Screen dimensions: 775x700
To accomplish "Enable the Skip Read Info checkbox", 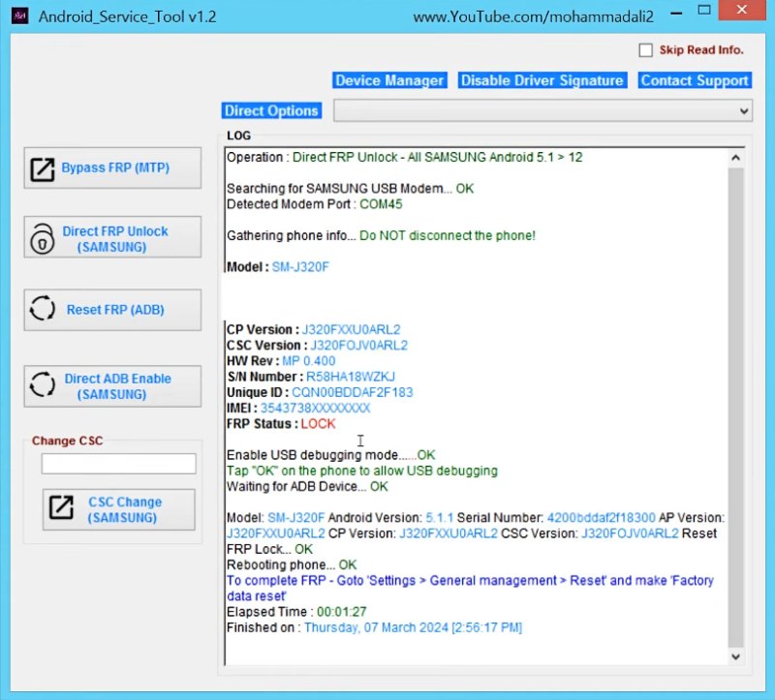I will click(645, 49).
